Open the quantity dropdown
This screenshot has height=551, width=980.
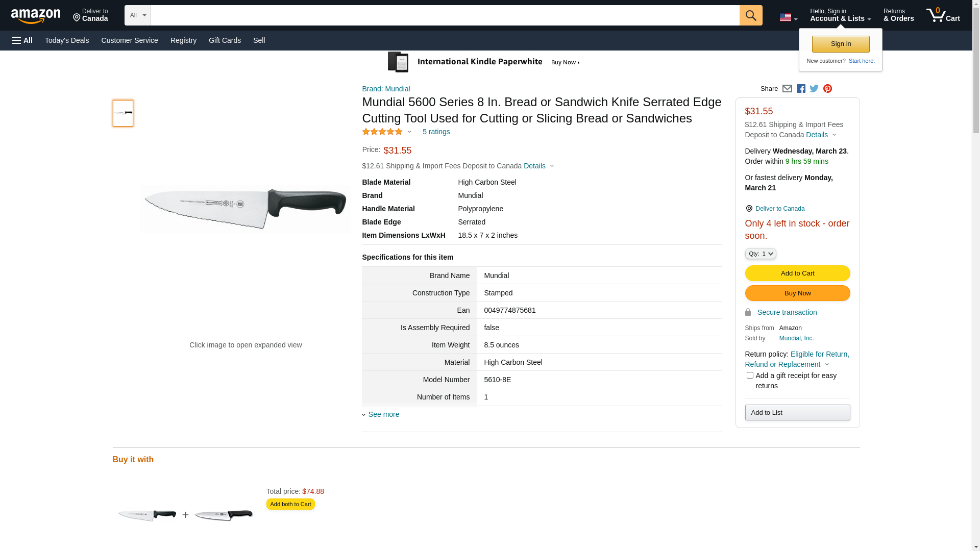coord(760,254)
